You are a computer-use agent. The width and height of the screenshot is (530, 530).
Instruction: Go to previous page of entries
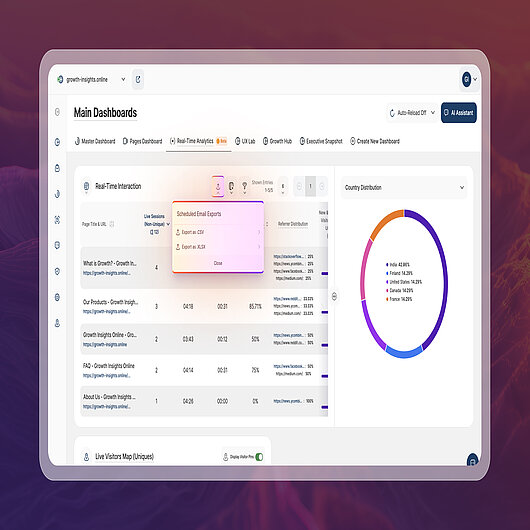point(299,186)
